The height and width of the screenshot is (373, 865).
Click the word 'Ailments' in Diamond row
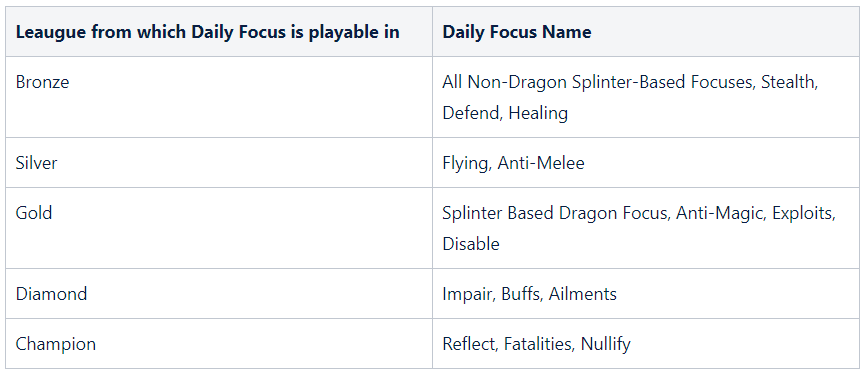coord(582,294)
